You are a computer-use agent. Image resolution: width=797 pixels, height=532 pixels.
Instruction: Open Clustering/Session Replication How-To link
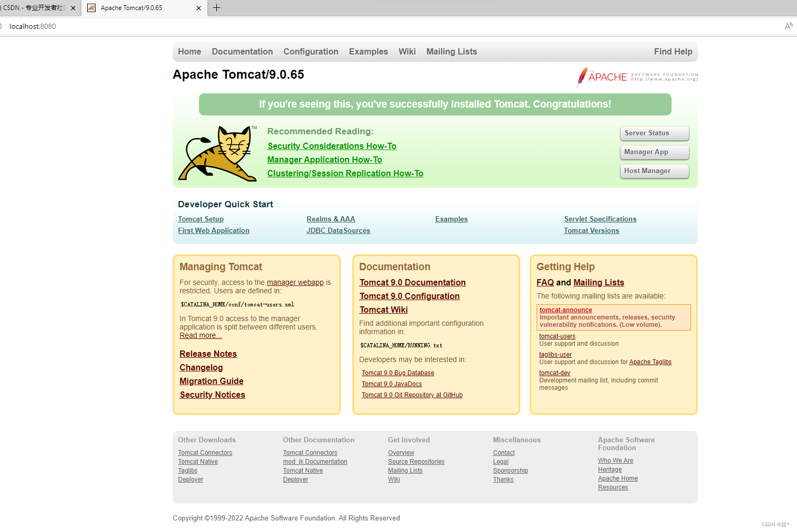tap(345, 173)
